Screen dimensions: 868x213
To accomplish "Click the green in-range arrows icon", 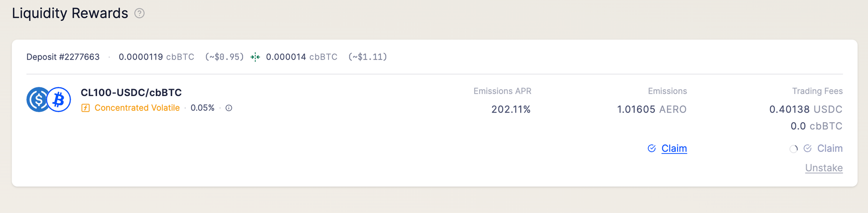I will 255,57.
